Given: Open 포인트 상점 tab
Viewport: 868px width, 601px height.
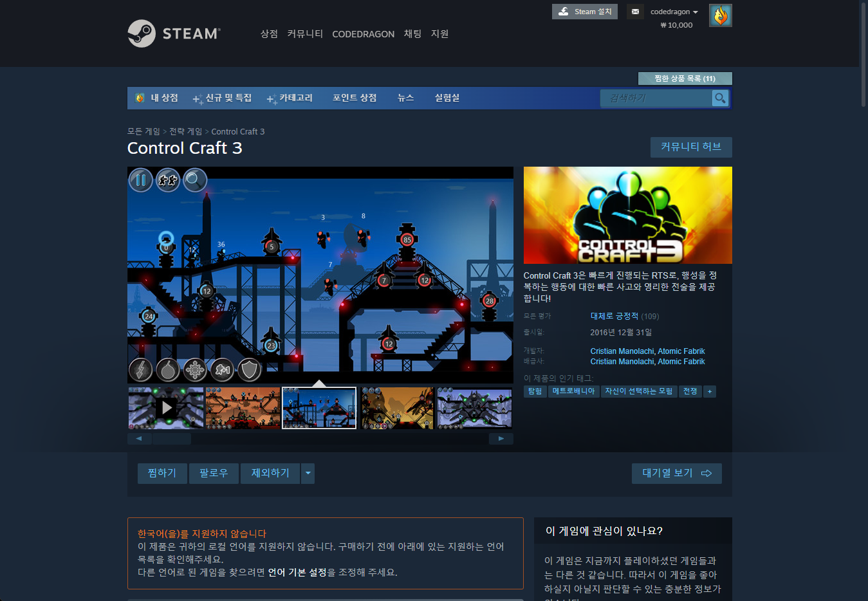Looking at the screenshot, I should tap(355, 98).
